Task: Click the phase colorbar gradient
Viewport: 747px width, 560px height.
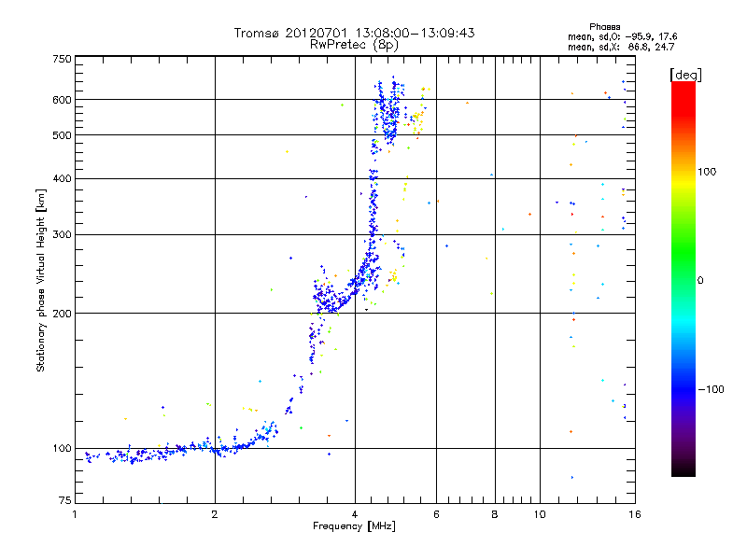Action: point(684,278)
